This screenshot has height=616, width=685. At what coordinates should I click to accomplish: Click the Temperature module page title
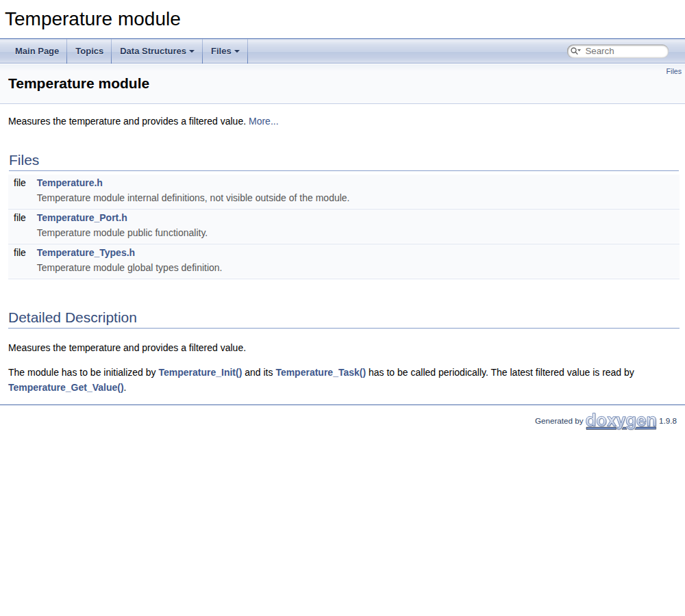pyautogui.click(x=79, y=84)
